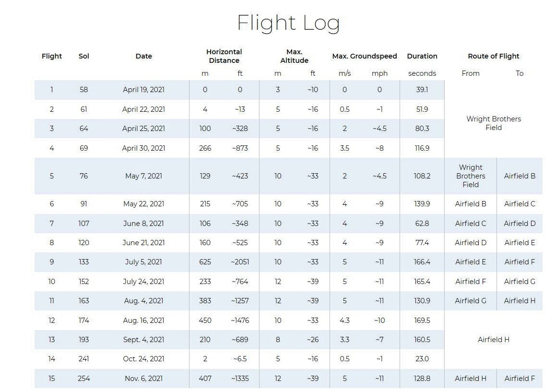Click the Sol column header
Image resolution: width=555 pixels, height=392 pixels.
click(x=84, y=56)
